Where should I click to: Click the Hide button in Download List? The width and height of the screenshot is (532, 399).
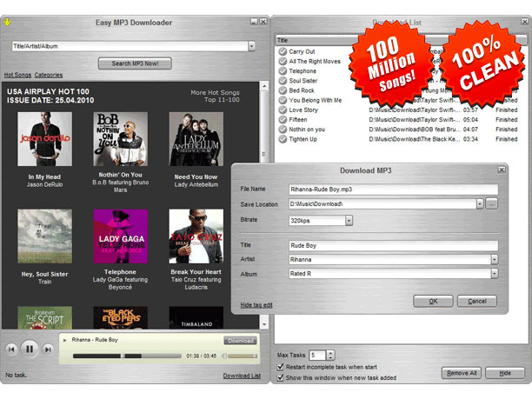pyautogui.click(x=505, y=373)
